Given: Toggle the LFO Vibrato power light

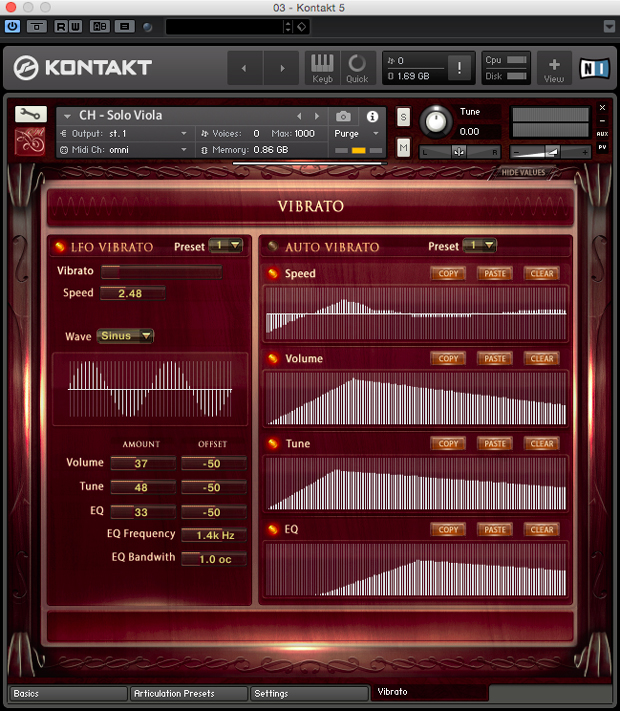Looking at the screenshot, I should tap(59, 247).
